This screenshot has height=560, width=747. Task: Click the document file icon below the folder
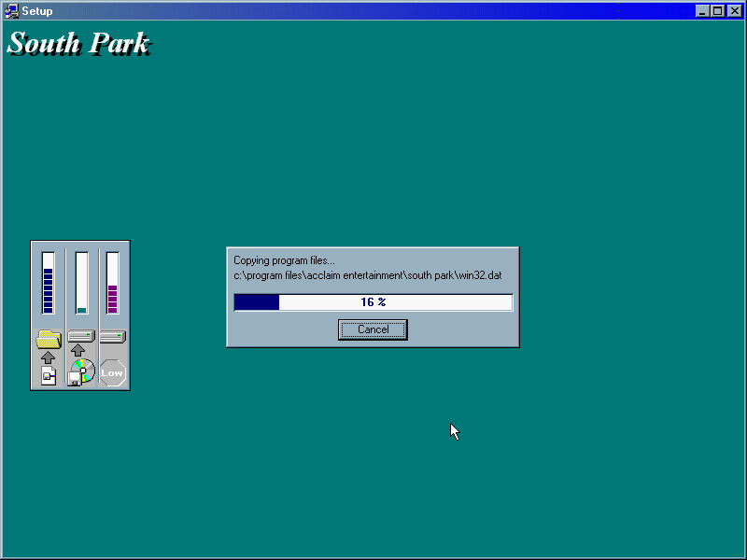49,375
